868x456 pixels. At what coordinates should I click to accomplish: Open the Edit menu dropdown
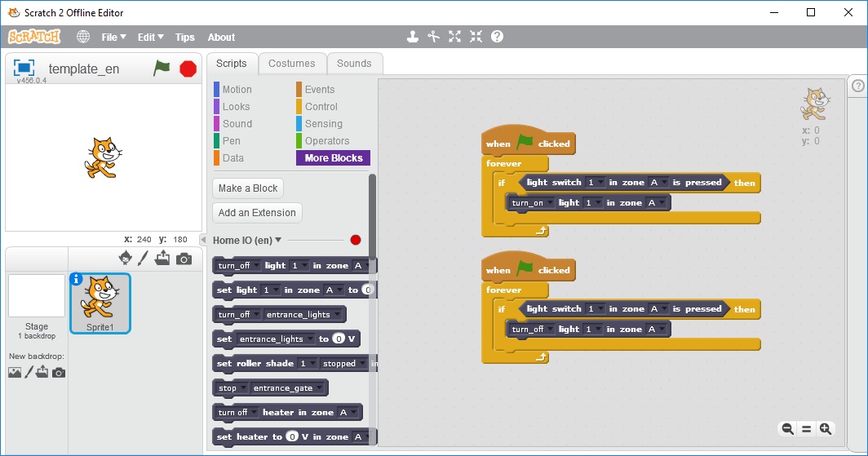point(150,37)
